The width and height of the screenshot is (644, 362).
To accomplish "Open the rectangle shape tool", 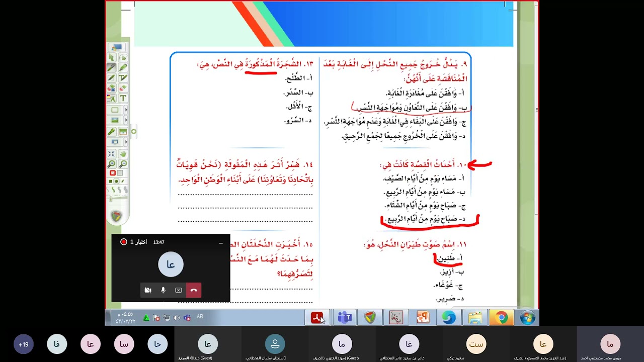I will [115, 110].
